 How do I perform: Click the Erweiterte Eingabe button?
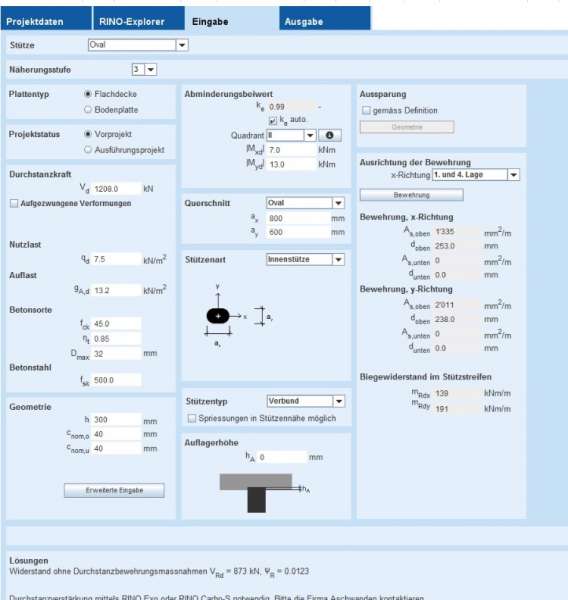tap(114, 491)
